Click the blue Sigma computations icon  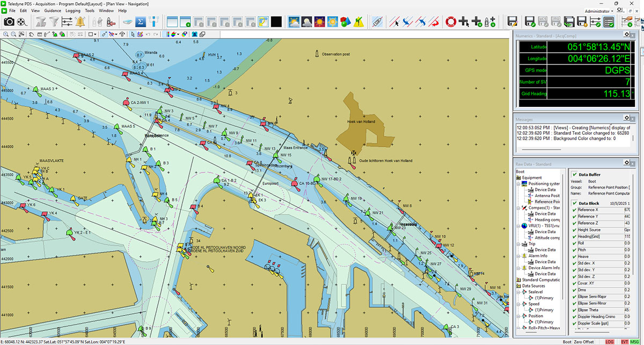click(x=141, y=22)
